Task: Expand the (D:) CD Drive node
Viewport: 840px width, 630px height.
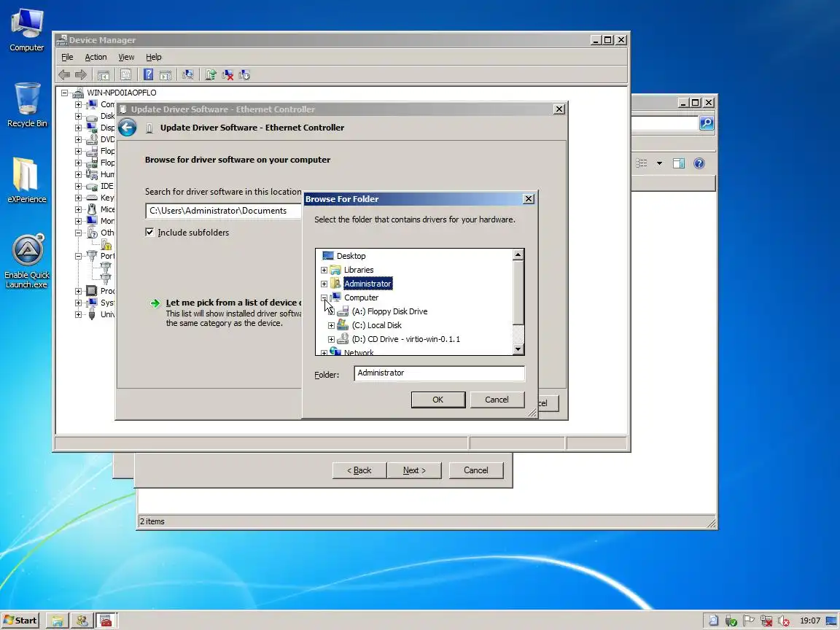Action: [331, 339]
